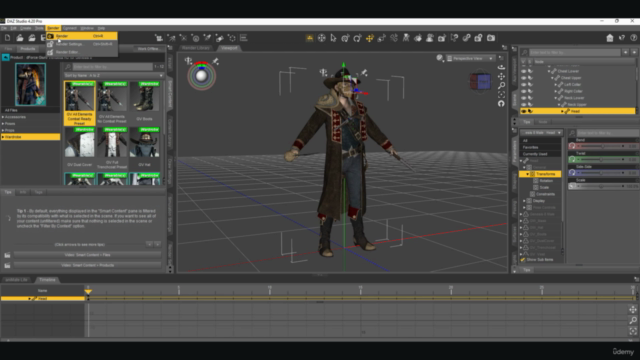
Task: Click the draw style sphere icon
Action: pyautogui.click(x=440, y=58)
